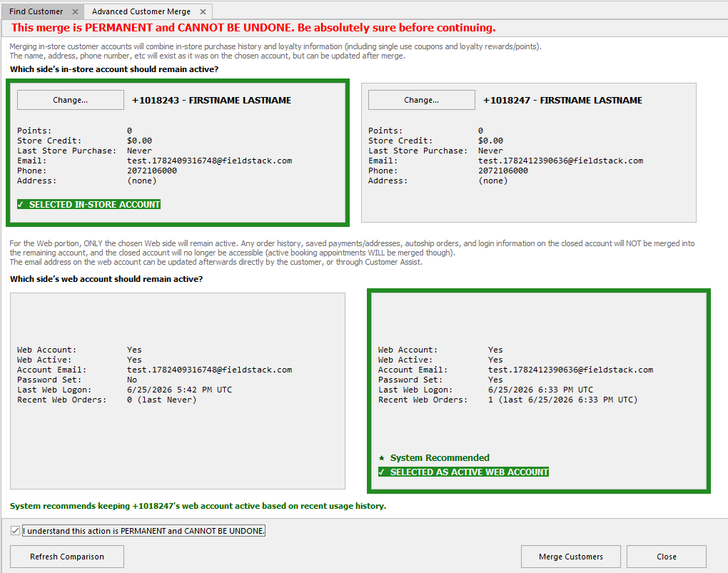Click the Merge Customers button

(570, 557)
